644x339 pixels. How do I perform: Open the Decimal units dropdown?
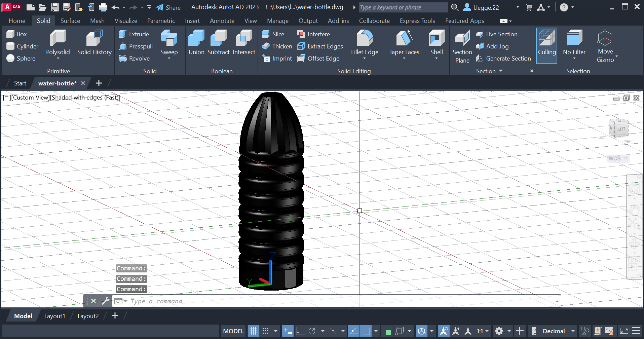tap(573, 331)
